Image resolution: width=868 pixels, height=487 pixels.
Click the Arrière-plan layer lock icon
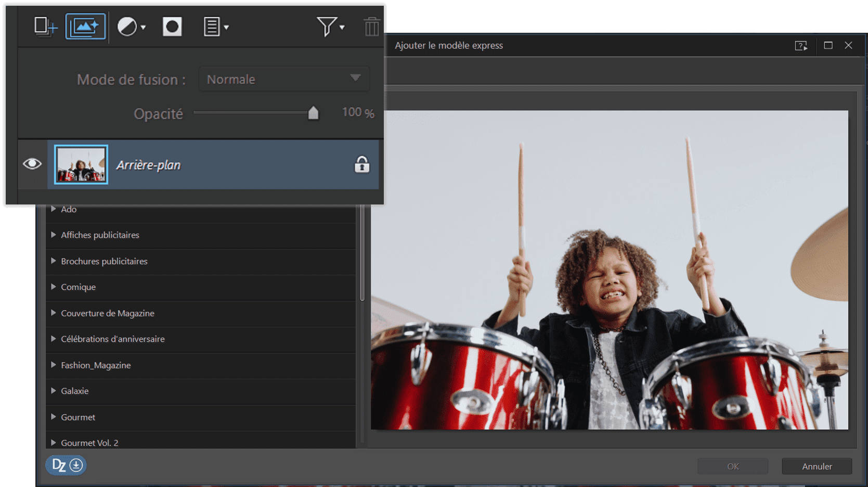pyautogui.click(x=362, y=164)
